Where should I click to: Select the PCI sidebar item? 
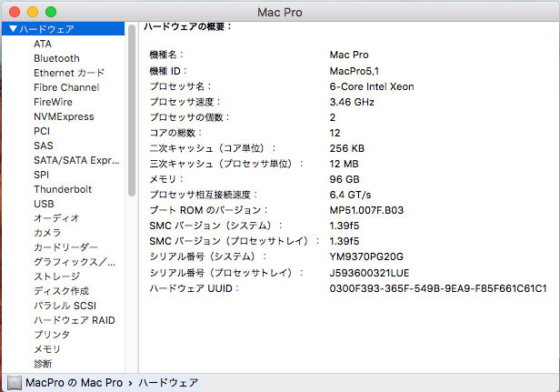(42, 131)
